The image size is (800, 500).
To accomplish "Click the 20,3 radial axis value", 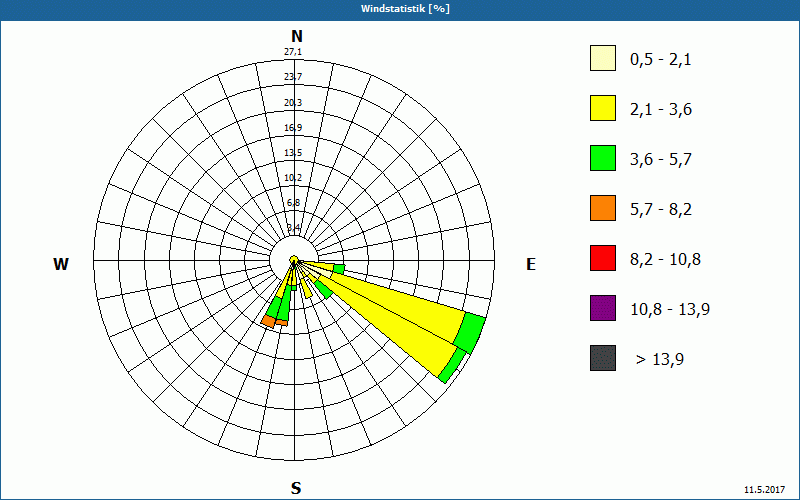I will pos(293,103).
